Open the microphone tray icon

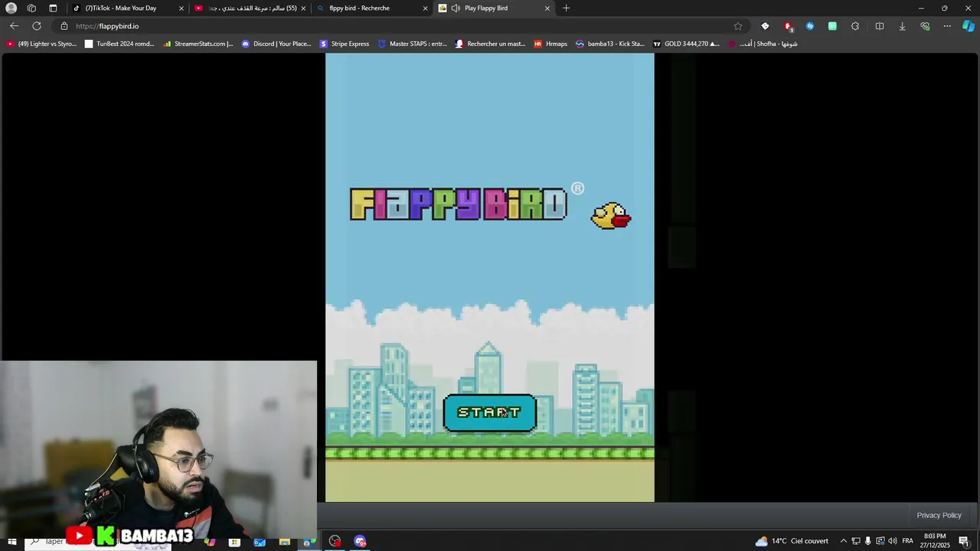867,541
